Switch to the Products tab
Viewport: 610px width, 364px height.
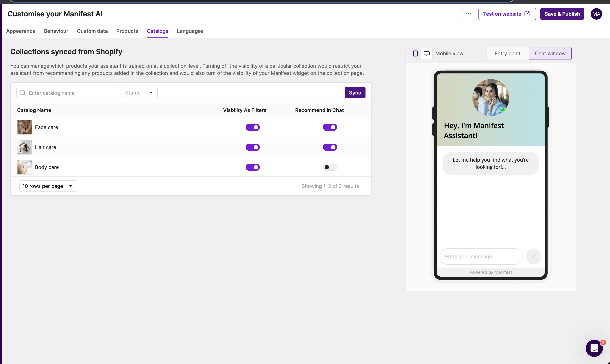[127, 31]
